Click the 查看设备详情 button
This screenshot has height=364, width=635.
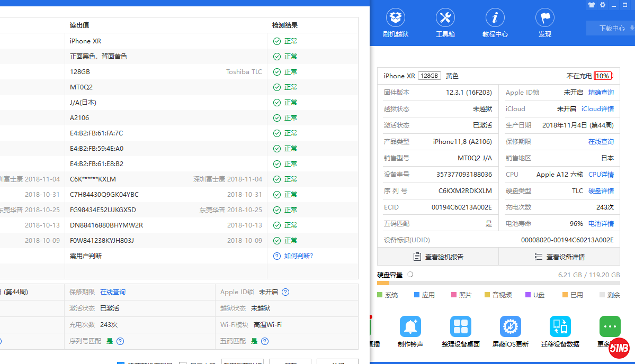pyautogui.click(x=559, y=257)
